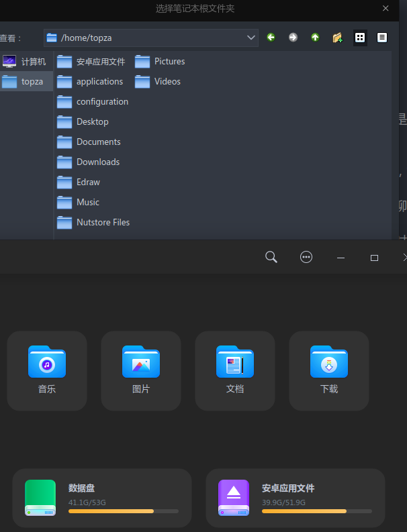Open the file manager more options menu
This screenshot has height=532, width=407.
click(306, 257)
